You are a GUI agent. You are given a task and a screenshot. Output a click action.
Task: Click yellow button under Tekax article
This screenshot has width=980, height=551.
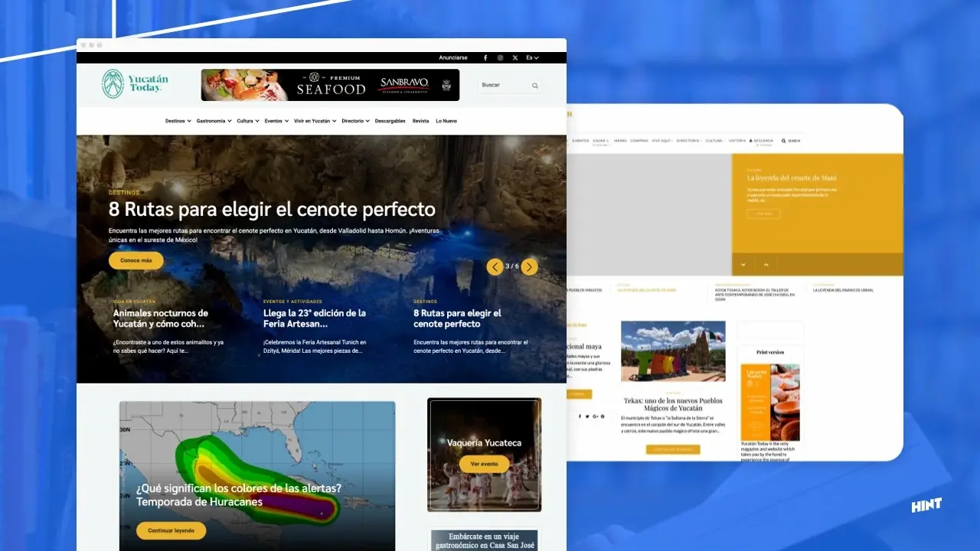pos(673,449)
